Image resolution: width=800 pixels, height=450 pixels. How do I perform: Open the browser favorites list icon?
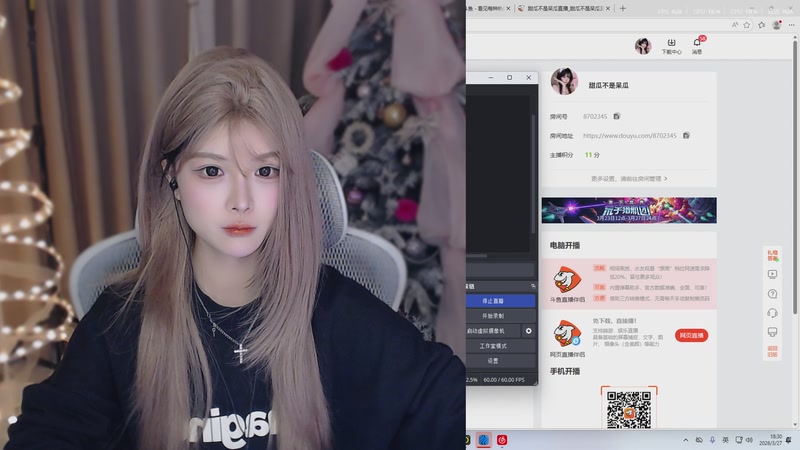click(762, 24)
